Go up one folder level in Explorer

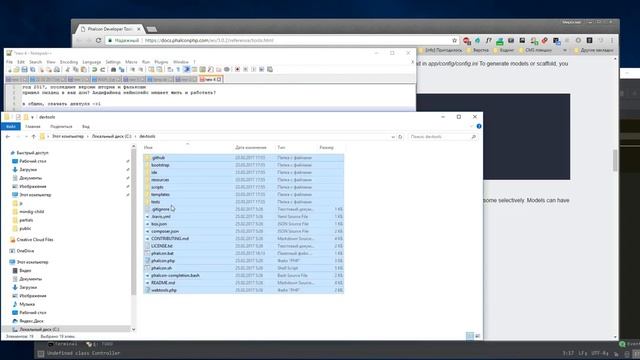pos(33,136)
